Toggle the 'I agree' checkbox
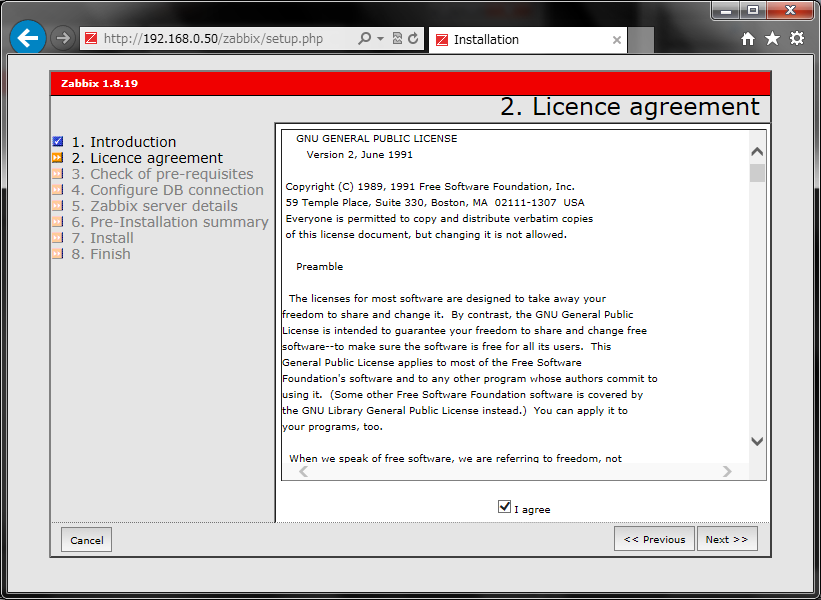The image size is (821, 600). (x=504, y=507)
